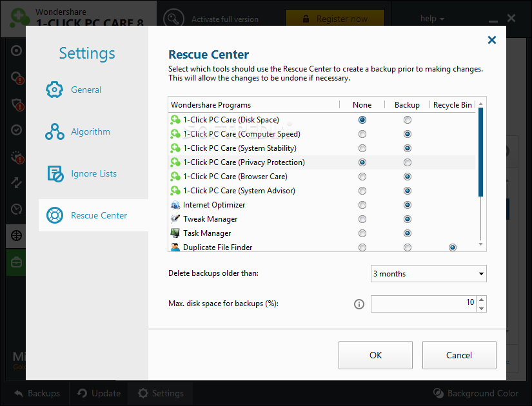Screen dimensions: 532x406
Task: Click Backups in bottom bar
Action: [37, 394]
